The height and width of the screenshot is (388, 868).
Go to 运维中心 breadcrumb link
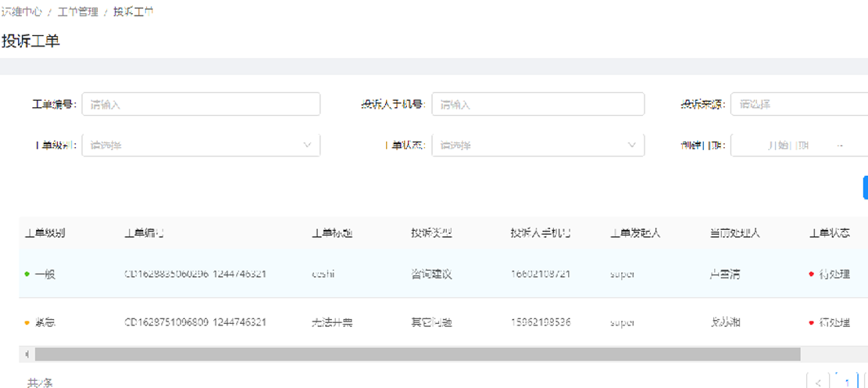[x=21, y=13]
